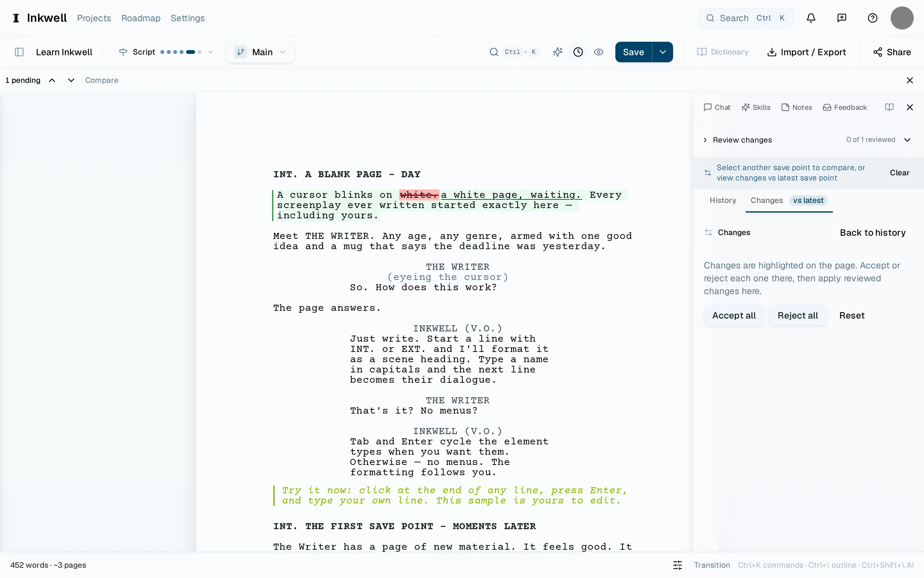Viewport: 924px width, 578px height.
Task: Open the Save options dropdown arrow
Action: [663, 52]
